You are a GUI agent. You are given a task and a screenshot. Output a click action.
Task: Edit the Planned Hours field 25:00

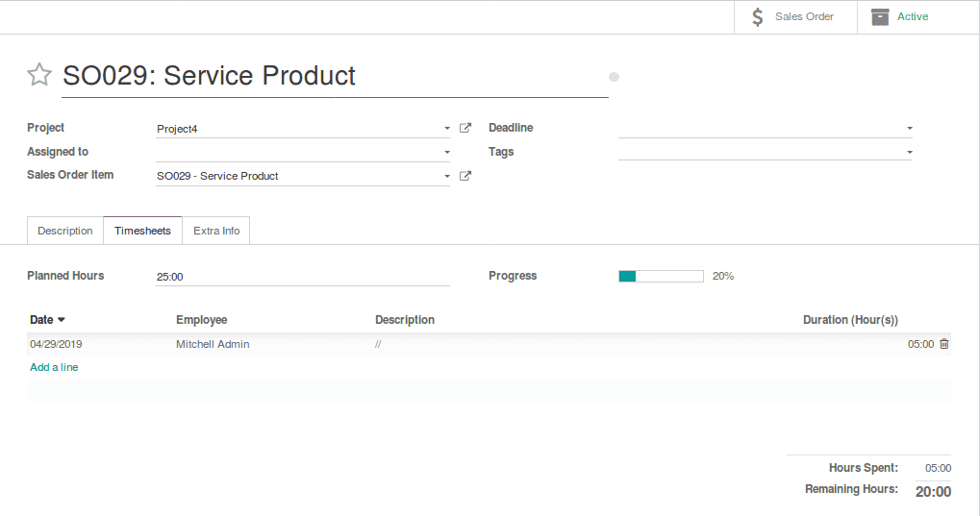303,277
